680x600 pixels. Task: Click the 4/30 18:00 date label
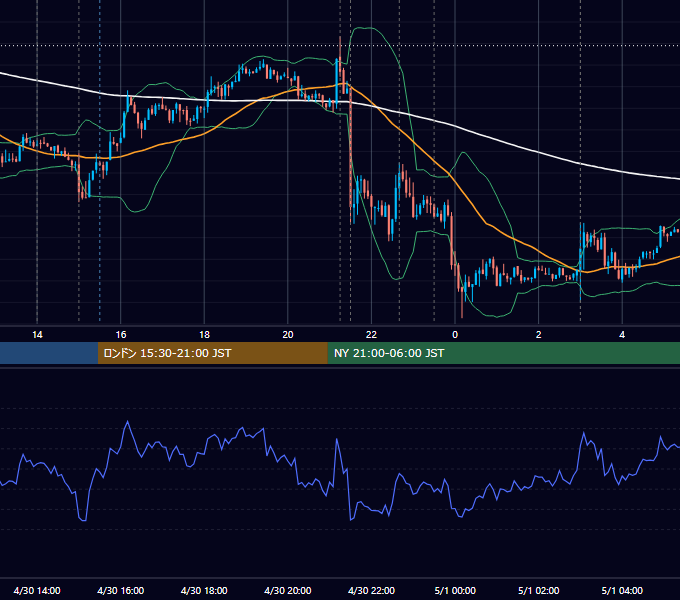(x=204, y=590)
